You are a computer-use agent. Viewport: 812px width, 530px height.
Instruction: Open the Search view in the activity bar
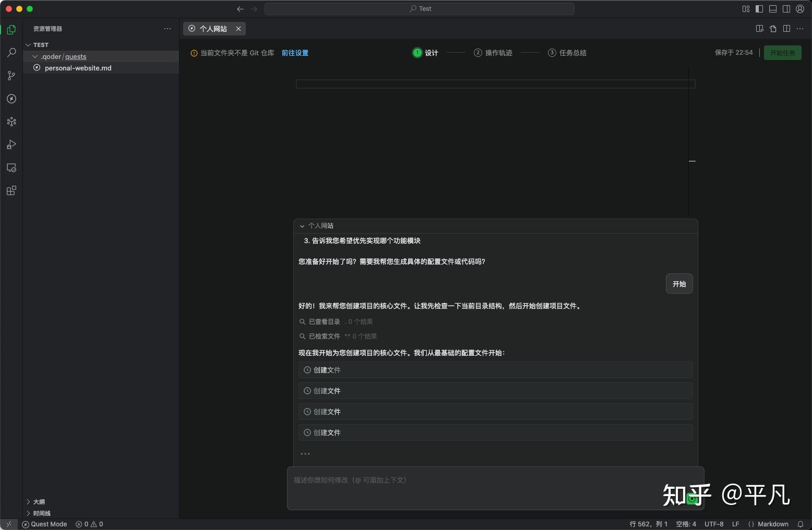(11, 53)
